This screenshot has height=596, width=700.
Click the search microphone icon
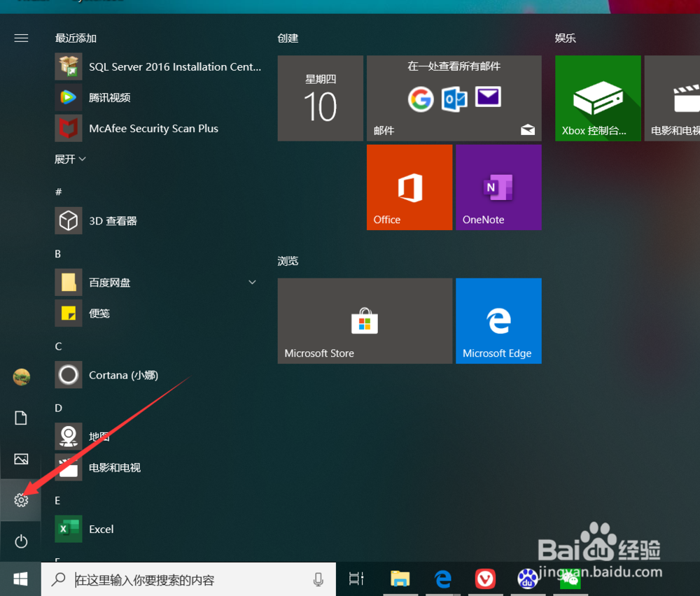tap(318, 579)
